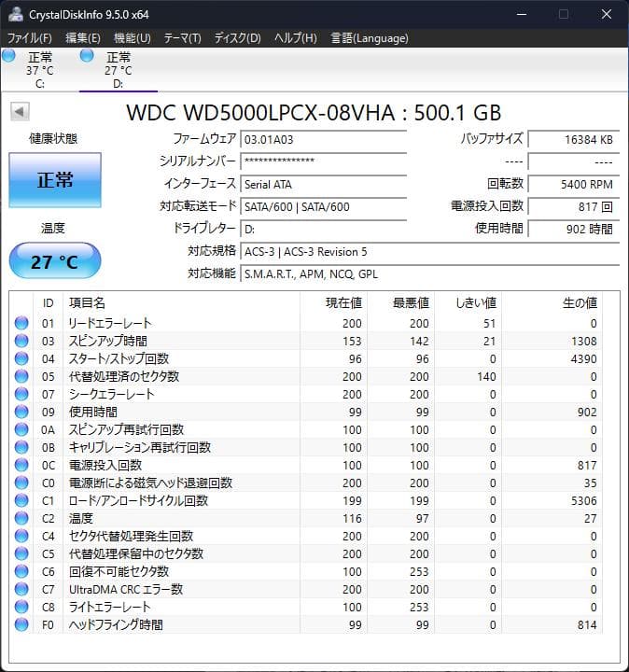Screen dimensions: 629x672
Task: Click the 正常 health status button
Action: click(x=55, y=180)
